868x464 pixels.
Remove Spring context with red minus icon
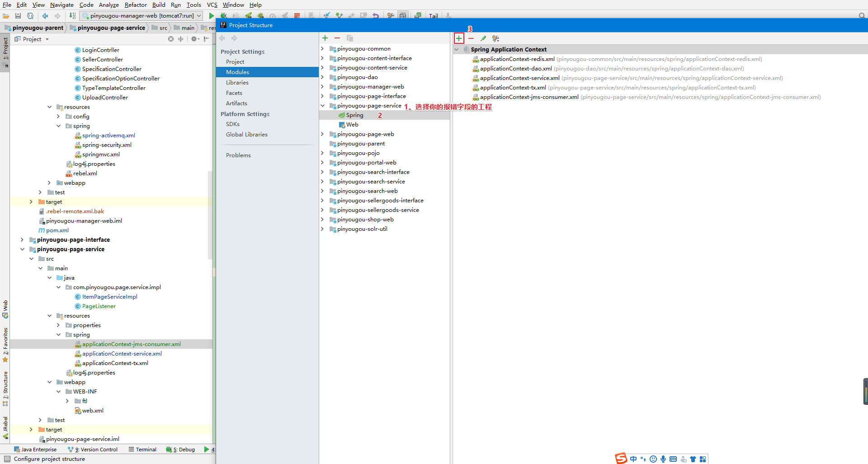tap(471, 38)
